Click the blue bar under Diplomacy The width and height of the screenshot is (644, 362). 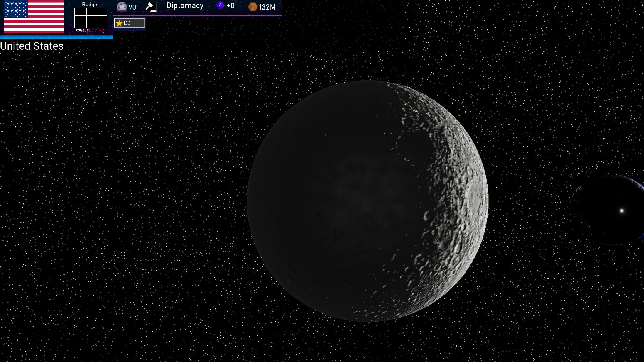click(x=197, y=15)
